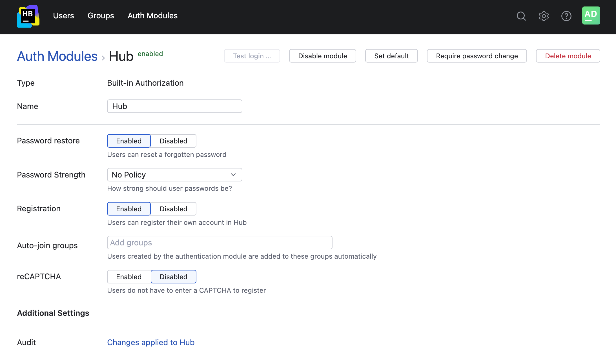Disable Registration for Hub
The width and height of the screenshot is (616, 364).
[x=173, y=209]
